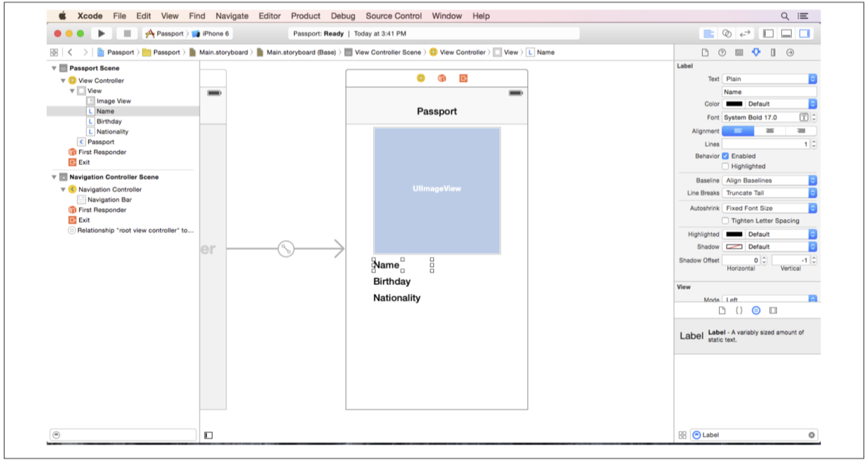
Task: Open the Quick Help inspector
Action: (722, 52)
